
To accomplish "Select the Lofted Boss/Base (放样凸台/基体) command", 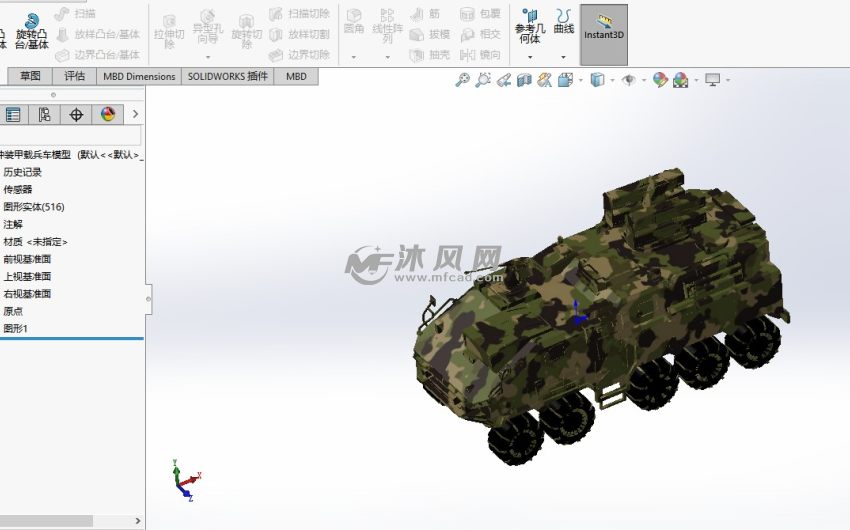I will pyautogui.click(x=98, y=34).
